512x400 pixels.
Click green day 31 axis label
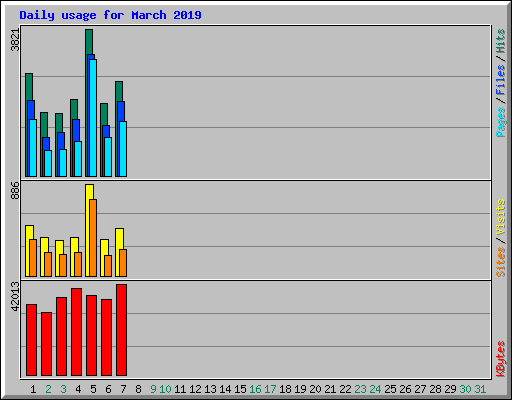pos(480,389)
